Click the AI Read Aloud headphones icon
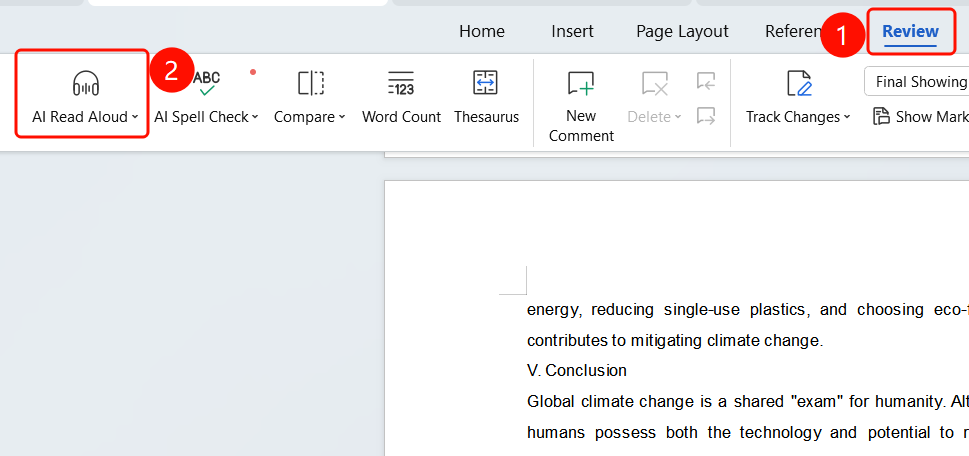The width and height of the screenshot is (969, 456). pos(85,83)
